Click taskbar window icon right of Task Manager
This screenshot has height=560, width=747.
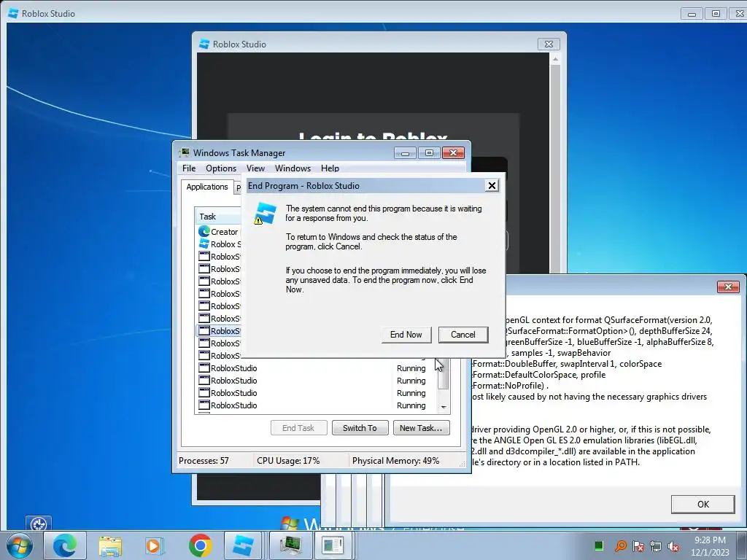pyautogui.click(x=333, y=545)
